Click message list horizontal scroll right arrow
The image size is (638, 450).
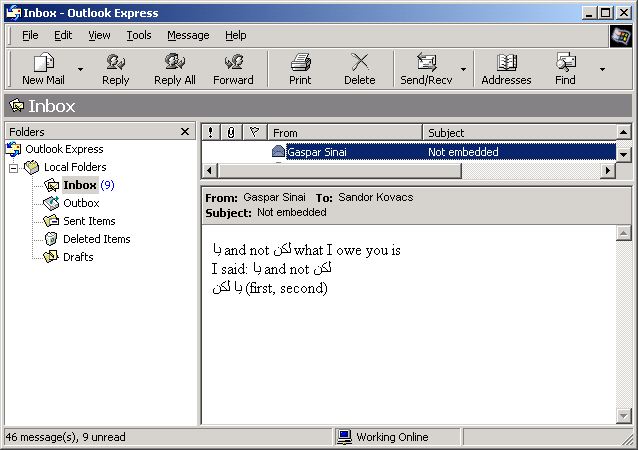608,170
